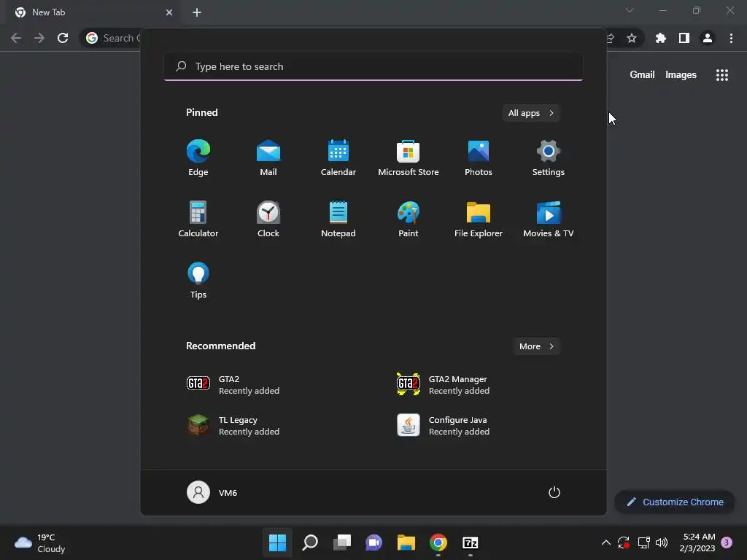Bookmark this tab with the star
Viewport: 747px width, 560px height.
click(632, 38)
